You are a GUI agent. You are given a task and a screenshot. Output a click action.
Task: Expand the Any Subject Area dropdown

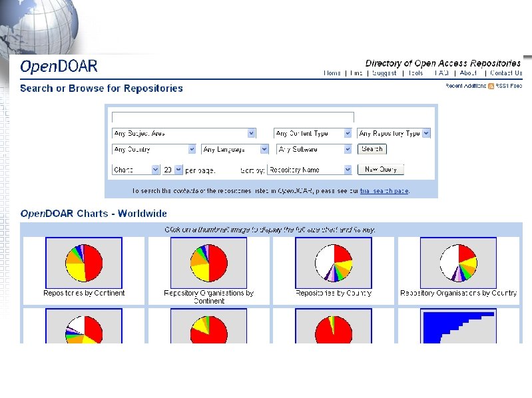pyautogui.click(x=184, y=133)
